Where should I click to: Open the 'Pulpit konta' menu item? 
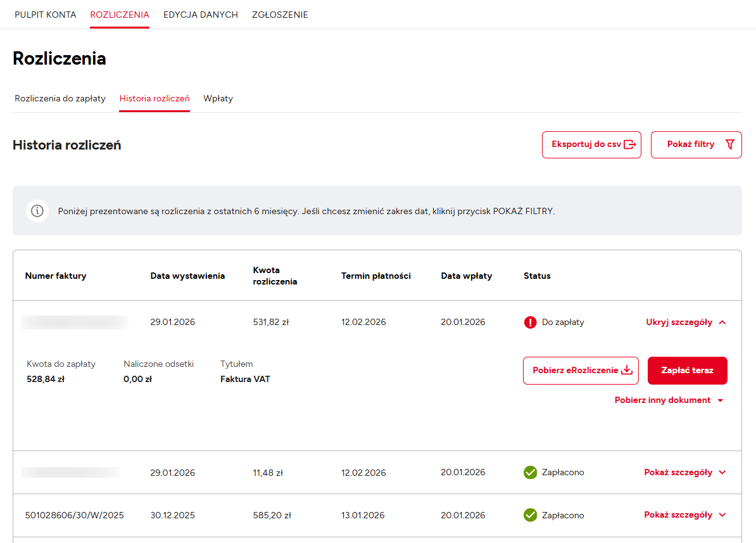(46, 15)
